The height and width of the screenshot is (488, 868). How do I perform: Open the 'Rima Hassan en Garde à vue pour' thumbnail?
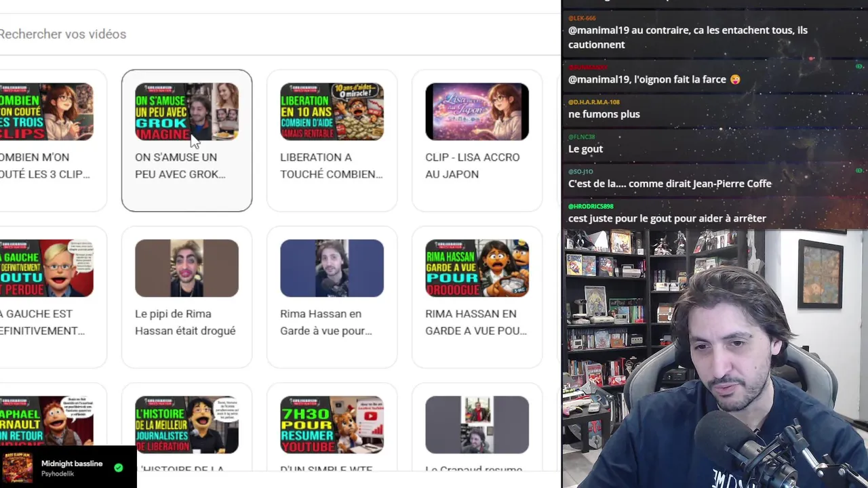tap(332, 268)
